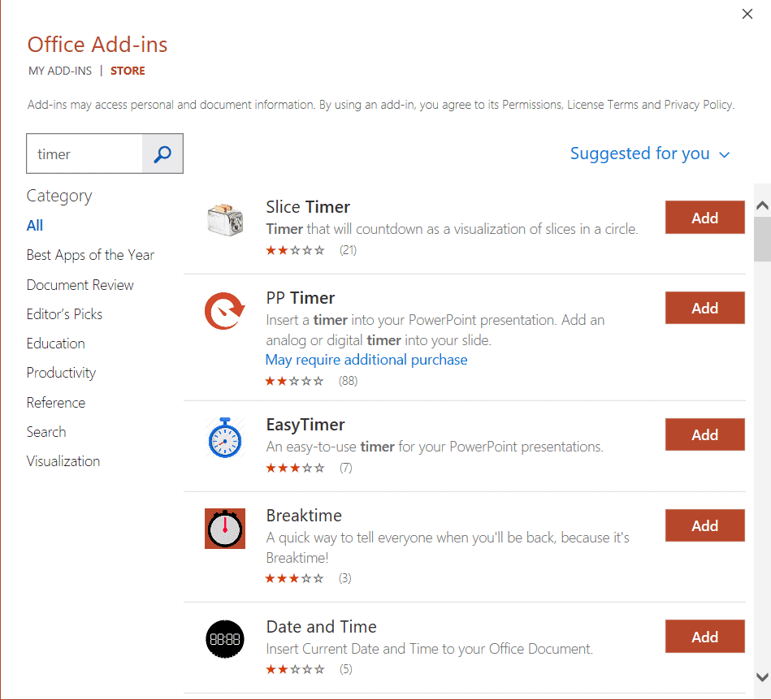The width and height of the screenshot is (771, 700).
Task: Open the Slice Timer title
Action: (308, 207)
